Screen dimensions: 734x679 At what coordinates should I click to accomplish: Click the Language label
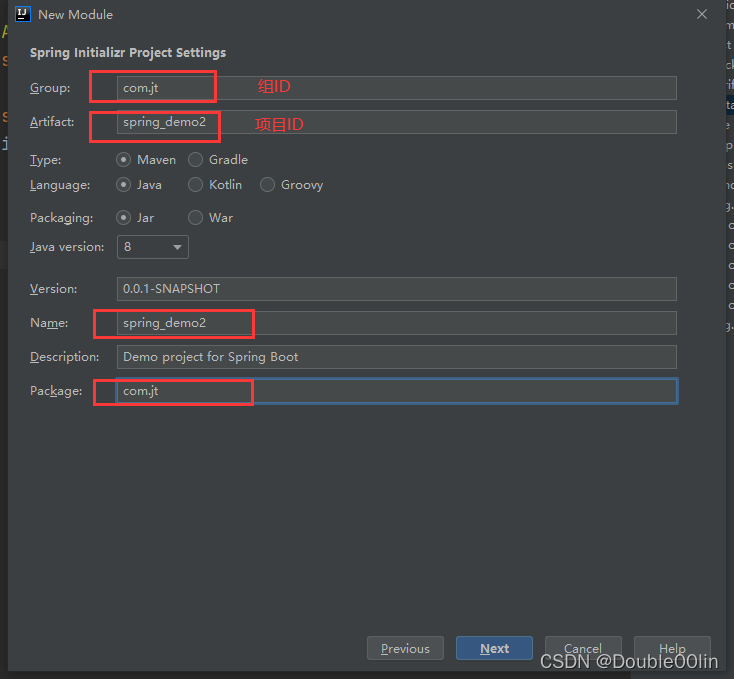(x=60, y=185)
